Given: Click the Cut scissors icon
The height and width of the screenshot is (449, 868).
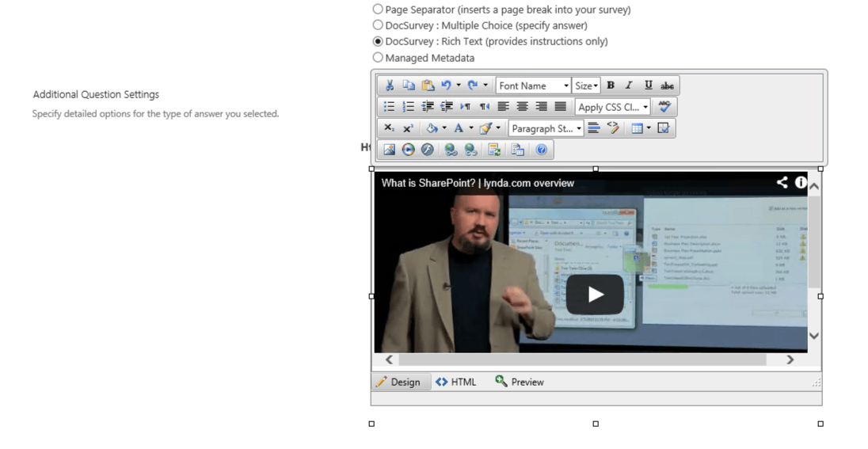Looking at the screenshot, I should click(x=390, y=86).
